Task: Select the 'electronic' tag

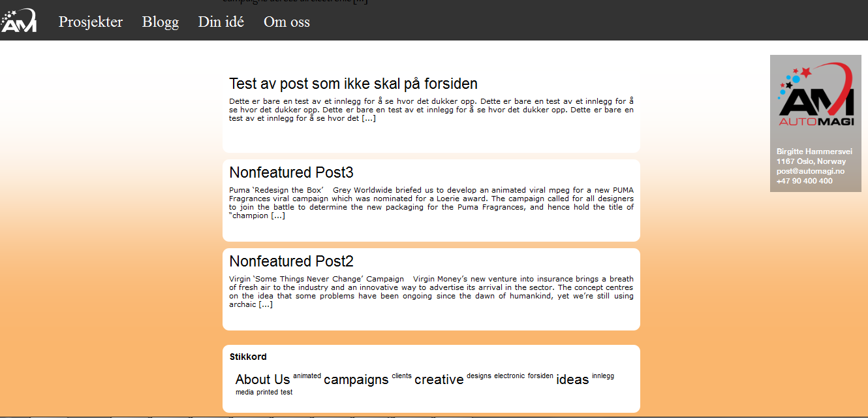Action: (x=509, y=376)
